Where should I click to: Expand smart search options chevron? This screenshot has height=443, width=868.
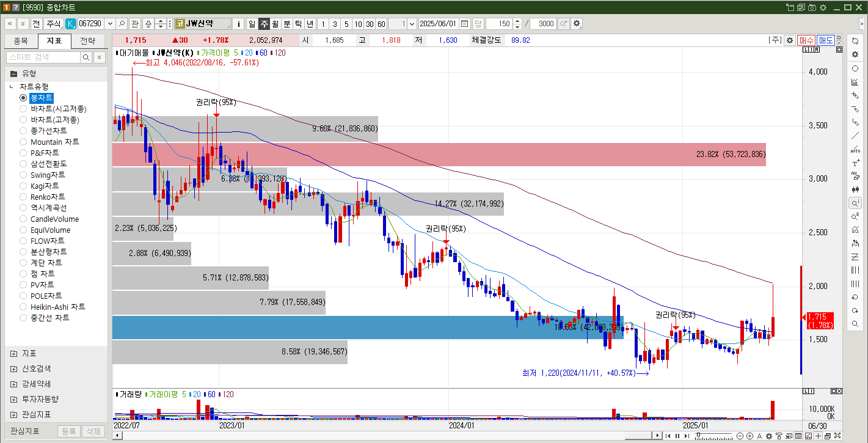tap(100, 57)
